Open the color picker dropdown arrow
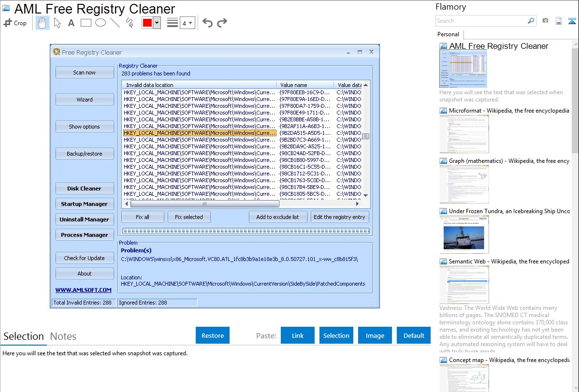 (x=157, y=23)
